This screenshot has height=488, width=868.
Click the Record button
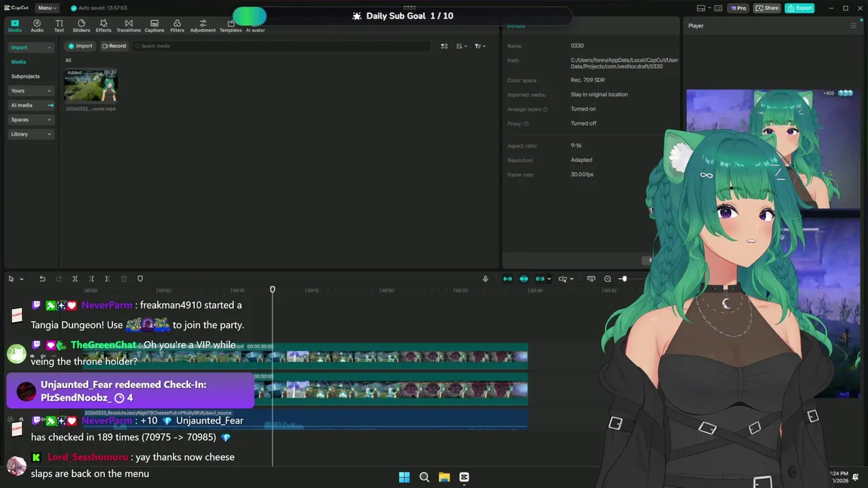[114, 46]
